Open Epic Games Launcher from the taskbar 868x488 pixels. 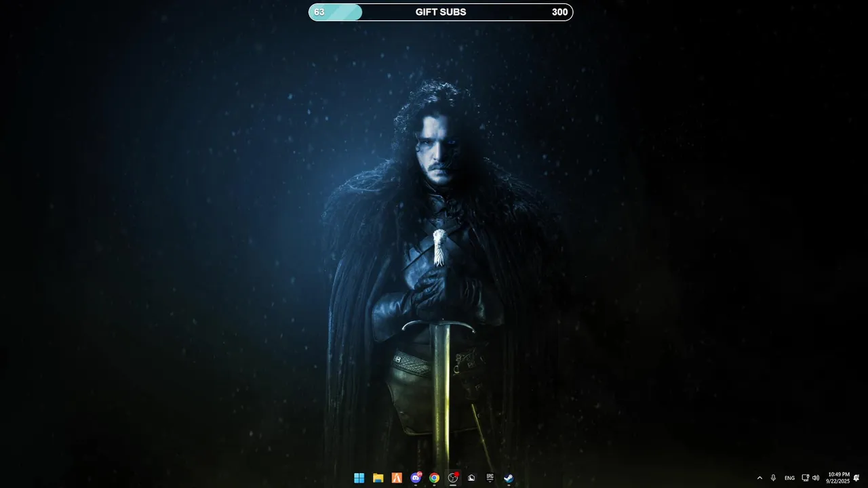pyautogui.click(x=490, y=478)
